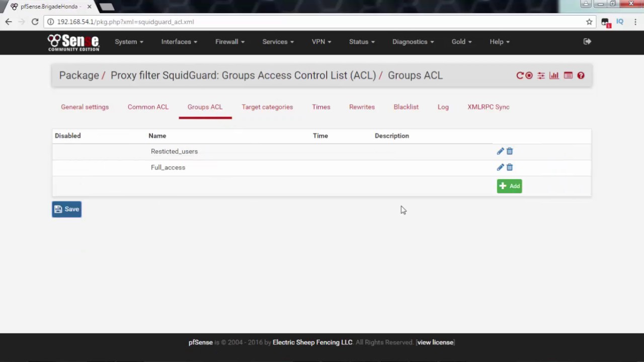Screen dimensions: 644x362
Task: Open the Firewall dropdown menu
Action: click(230, 42)
